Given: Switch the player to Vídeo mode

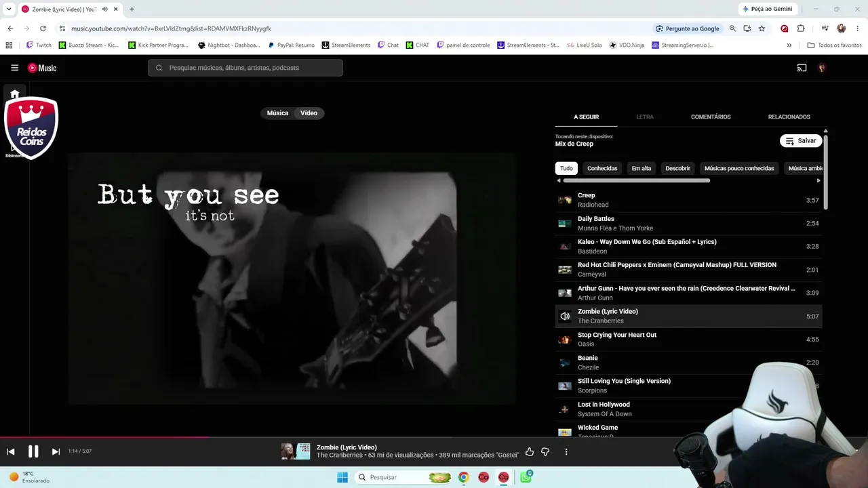Looking at the screenshot, I should tap(309, 113).
